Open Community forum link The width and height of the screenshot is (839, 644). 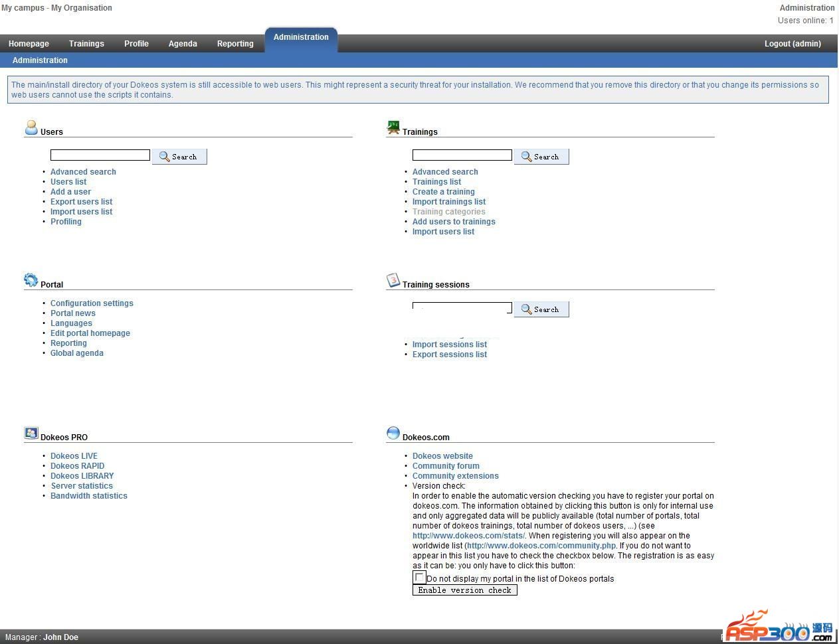tap(446, 466)
